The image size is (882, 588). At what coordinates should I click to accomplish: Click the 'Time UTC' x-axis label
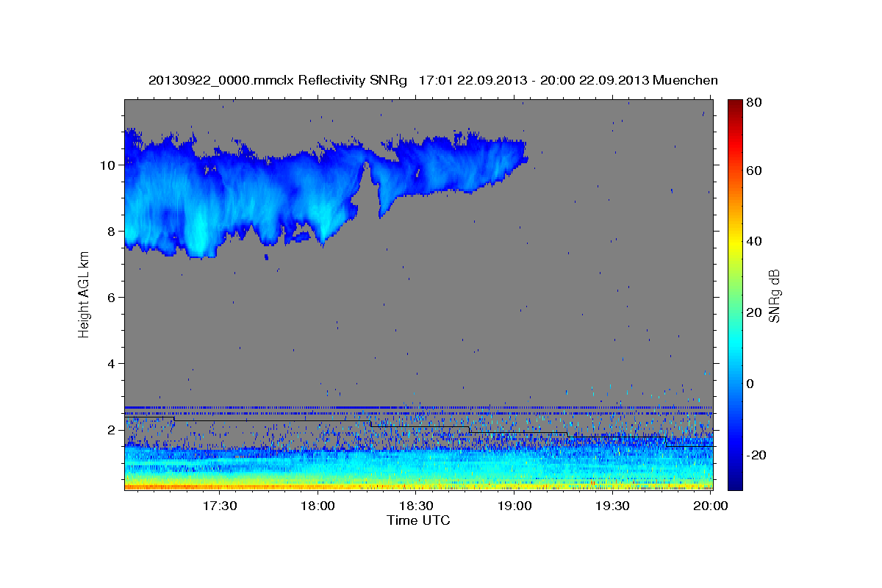[x=418, y=520]
